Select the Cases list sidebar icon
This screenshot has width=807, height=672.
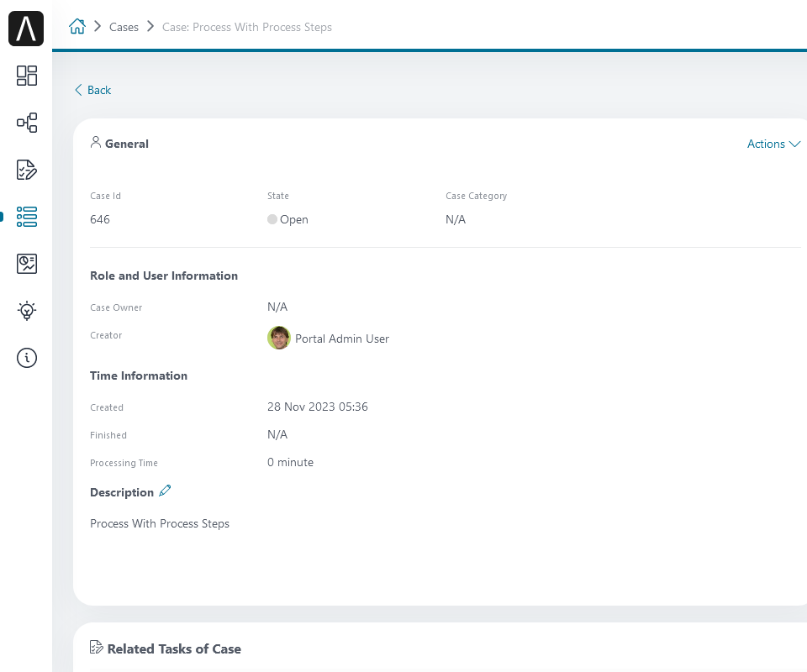[x=27, y=217]
